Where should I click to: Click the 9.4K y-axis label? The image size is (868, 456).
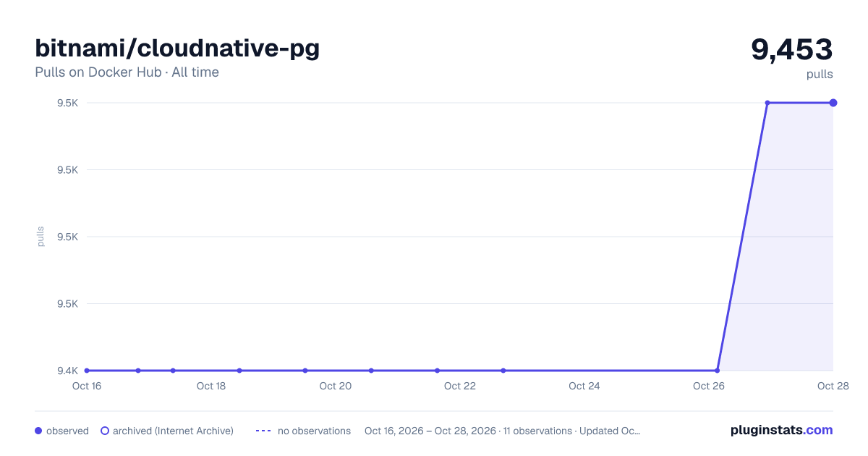click(x=67, y=371)
